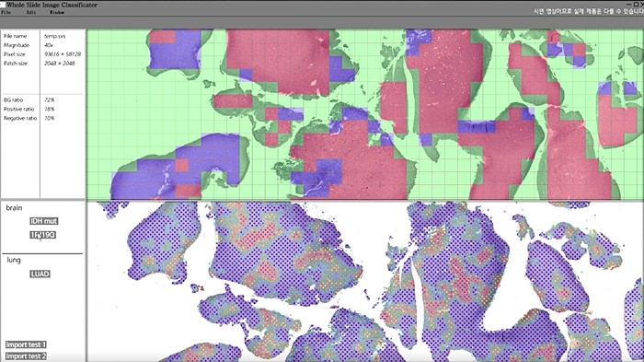
Task: Close the Whole Slide Image Classificater window
Action: click(641, 4)
